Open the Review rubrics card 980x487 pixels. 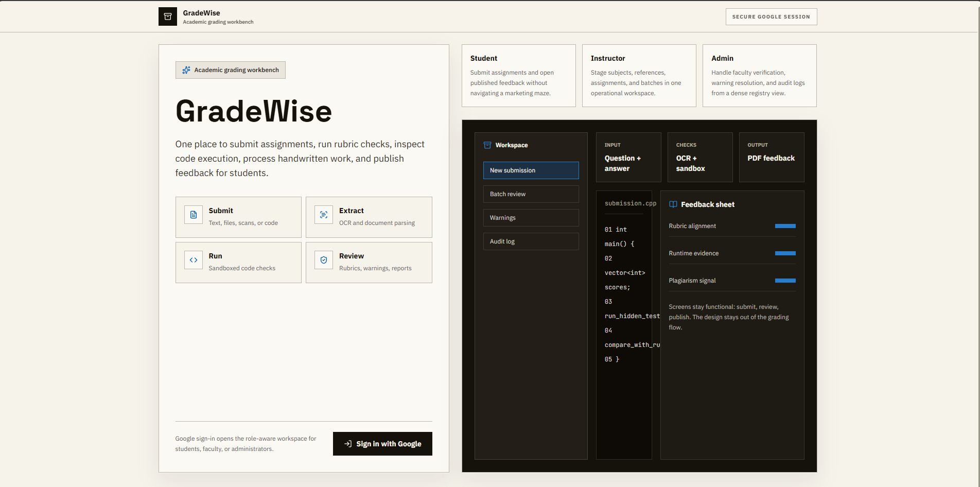coord(369,263)
